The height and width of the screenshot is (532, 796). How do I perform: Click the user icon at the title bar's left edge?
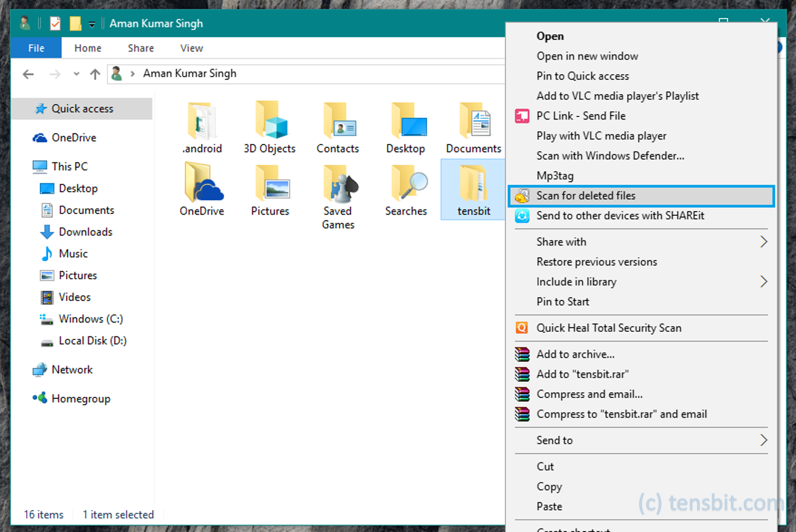coord(25,23)
